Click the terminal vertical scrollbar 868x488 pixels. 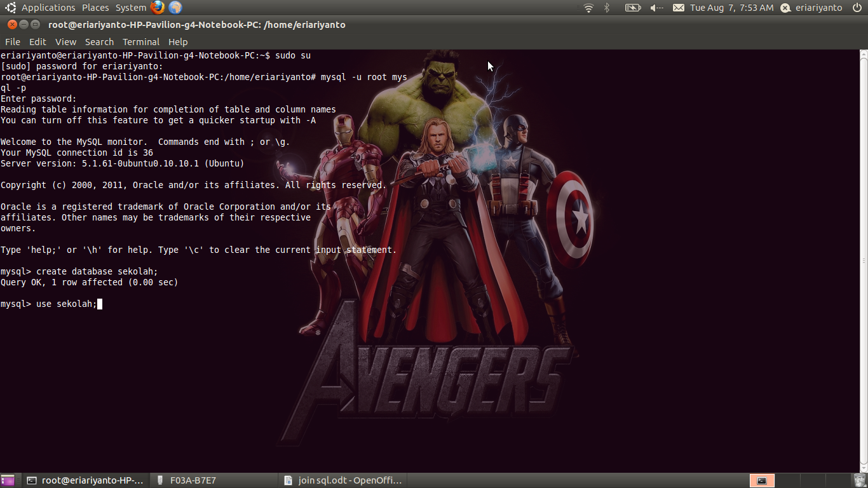[864, 261]
